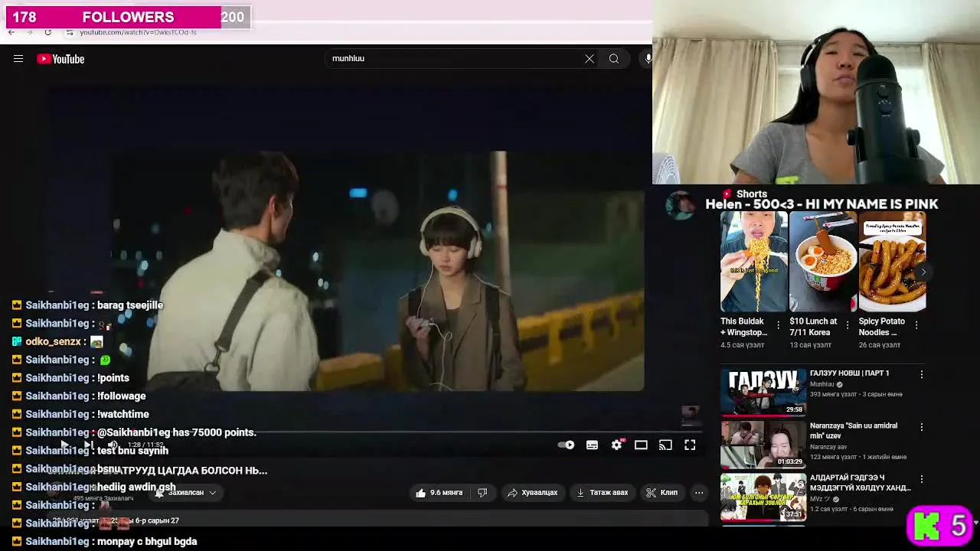Open the $10 Lunch at 7/11 Korea short
This screenshot has width=980, height=551.
[x=823, y=262]
